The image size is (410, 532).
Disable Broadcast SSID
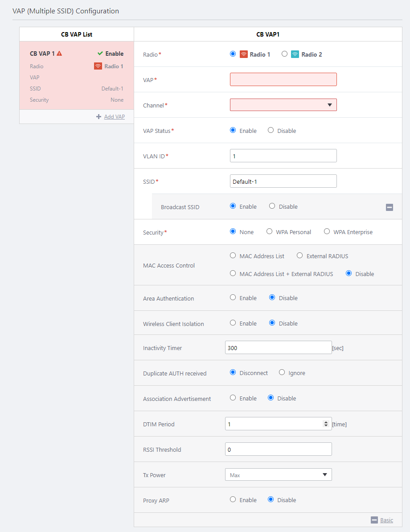[272, 206]
